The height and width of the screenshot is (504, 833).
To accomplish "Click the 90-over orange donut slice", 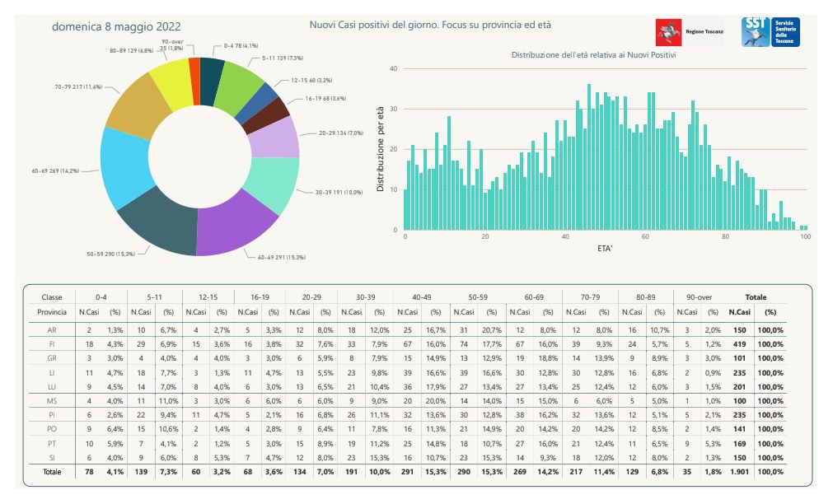I will click(x=194, y=82).
